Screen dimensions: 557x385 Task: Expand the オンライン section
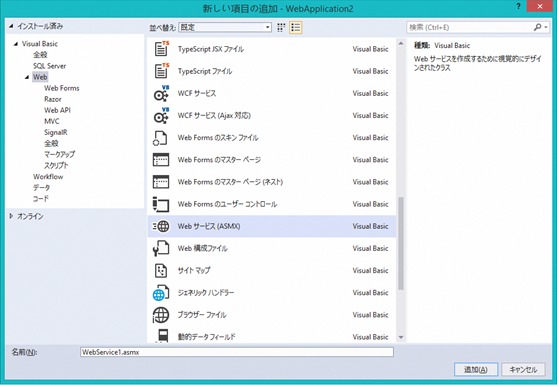point(11,216)
